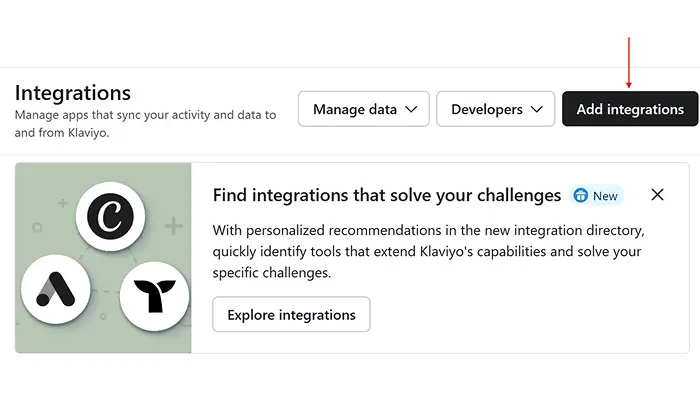Click the chevron beside Manage data

click(x=411, y=109)
